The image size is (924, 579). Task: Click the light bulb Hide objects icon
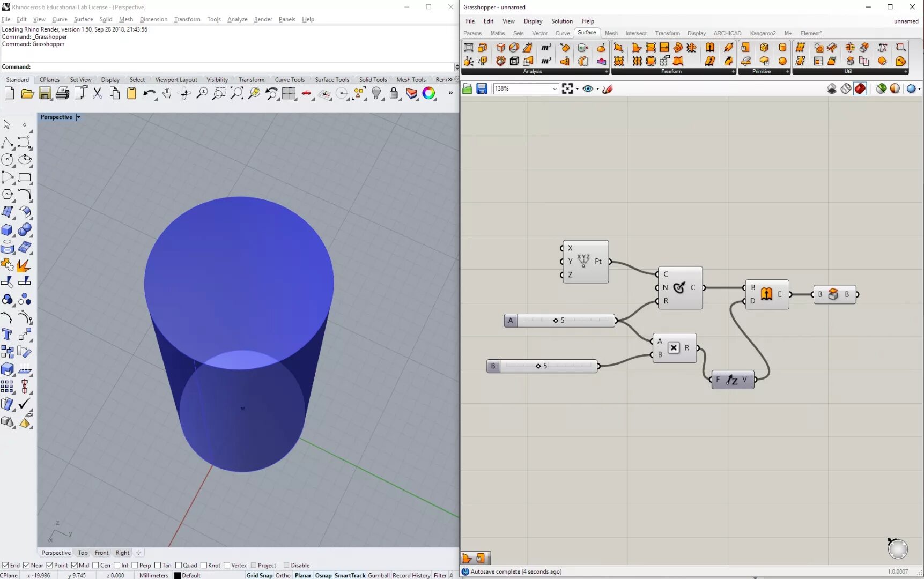pos(376,93)
